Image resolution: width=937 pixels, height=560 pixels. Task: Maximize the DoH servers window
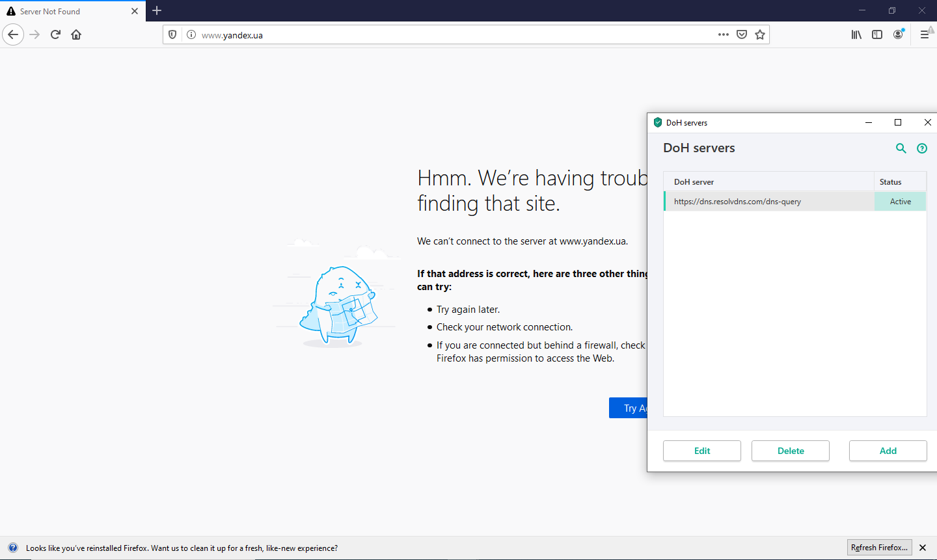[x=898, y=122]
